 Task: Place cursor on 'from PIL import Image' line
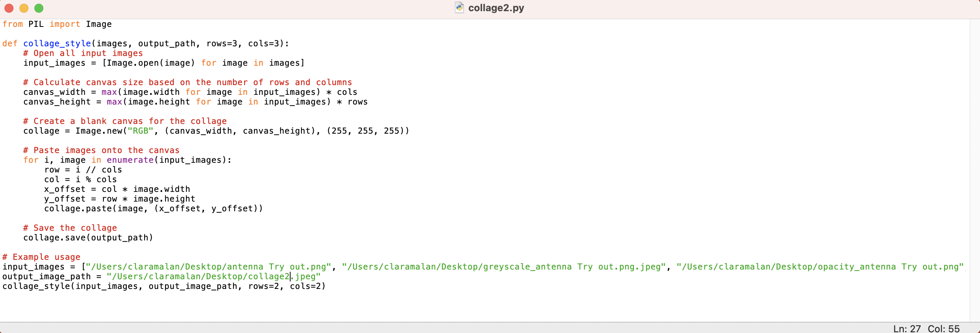[57, 24]
